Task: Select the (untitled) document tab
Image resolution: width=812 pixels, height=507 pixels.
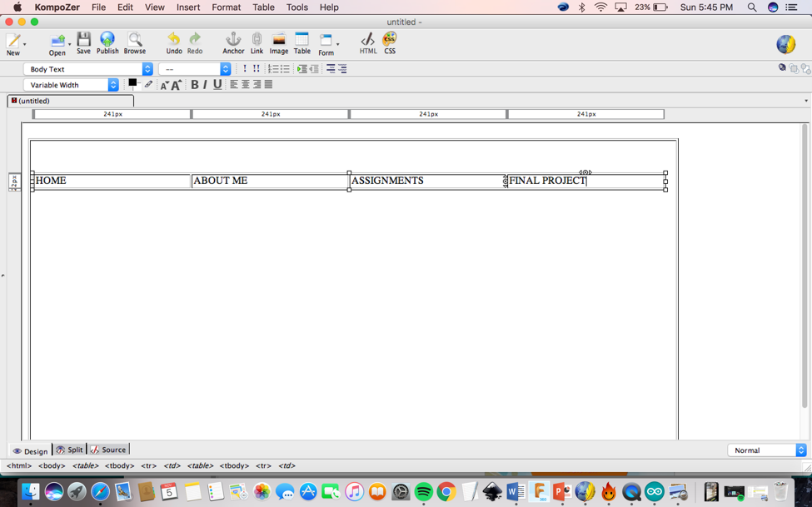Action: pos(71,101)
